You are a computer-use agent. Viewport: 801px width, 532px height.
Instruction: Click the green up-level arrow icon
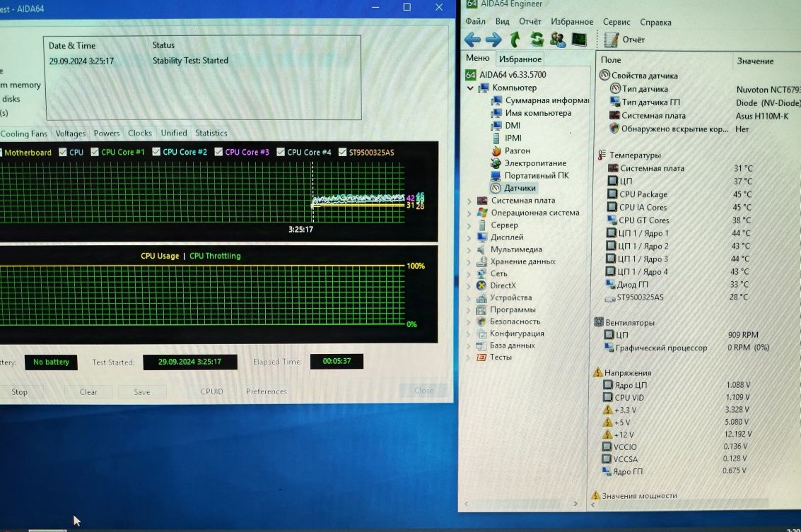[x=515, y=40]
